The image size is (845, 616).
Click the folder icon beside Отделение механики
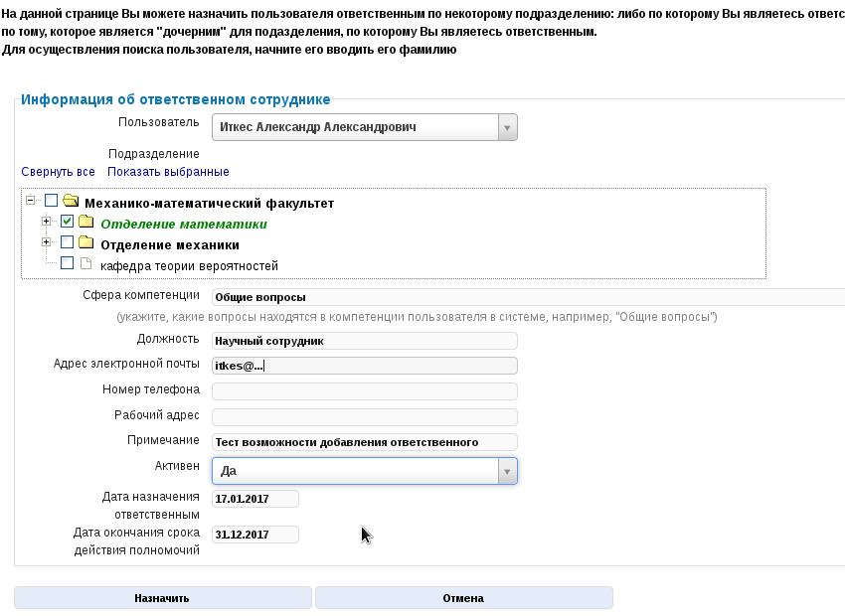pos(85,243)
